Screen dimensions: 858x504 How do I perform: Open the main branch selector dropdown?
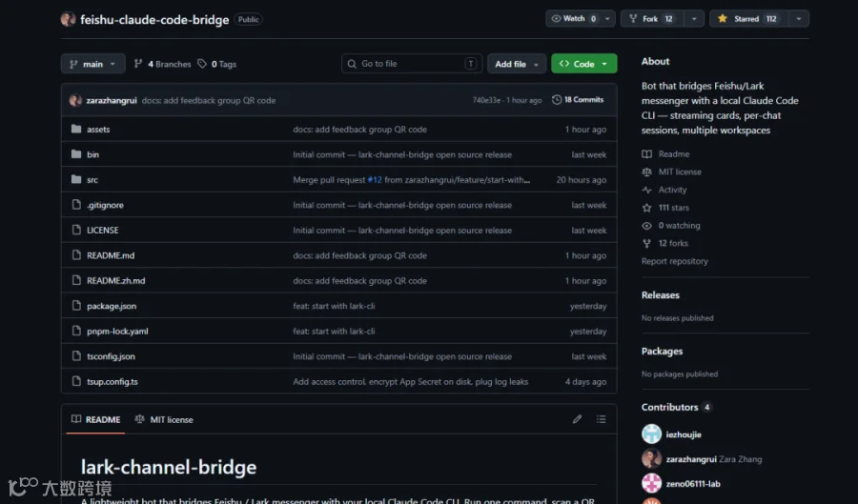tap(93, 64)
